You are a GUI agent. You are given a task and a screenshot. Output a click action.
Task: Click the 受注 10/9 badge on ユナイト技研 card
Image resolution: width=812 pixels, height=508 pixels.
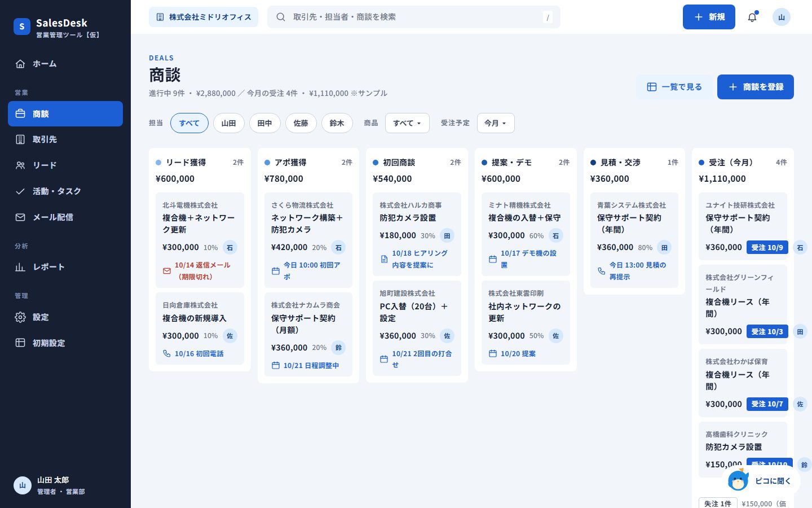tap(767, 247)
